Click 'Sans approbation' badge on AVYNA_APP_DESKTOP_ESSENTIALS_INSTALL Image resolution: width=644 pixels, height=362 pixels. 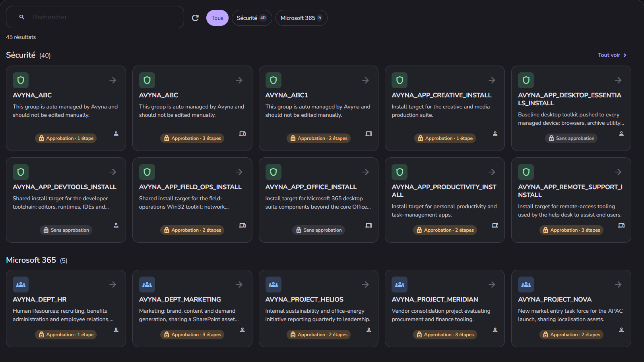(x=571, y=138)
